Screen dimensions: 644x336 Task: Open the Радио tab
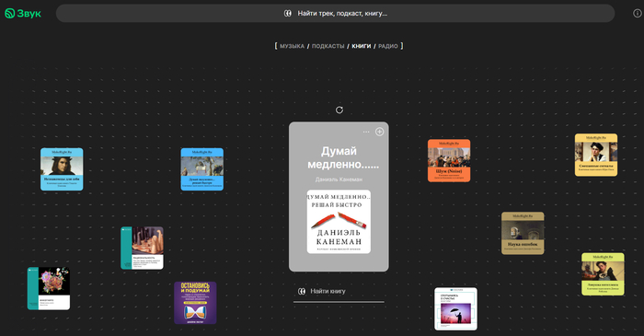[x=388, y=46]
